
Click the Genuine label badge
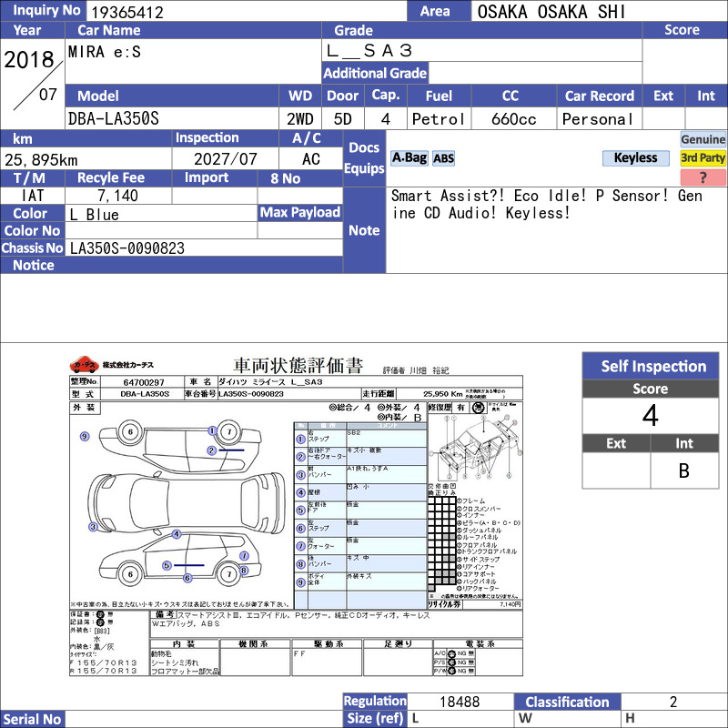(x=703, y=139)
